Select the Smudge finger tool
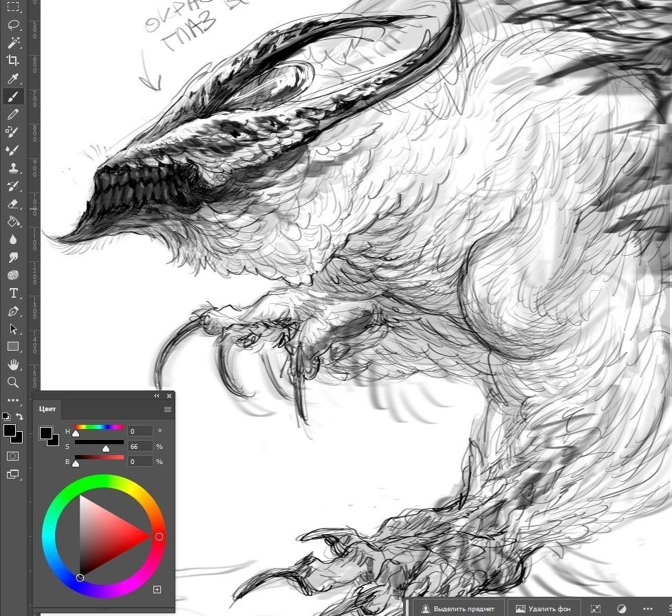 pyautogui.click(x=13, y=257)
